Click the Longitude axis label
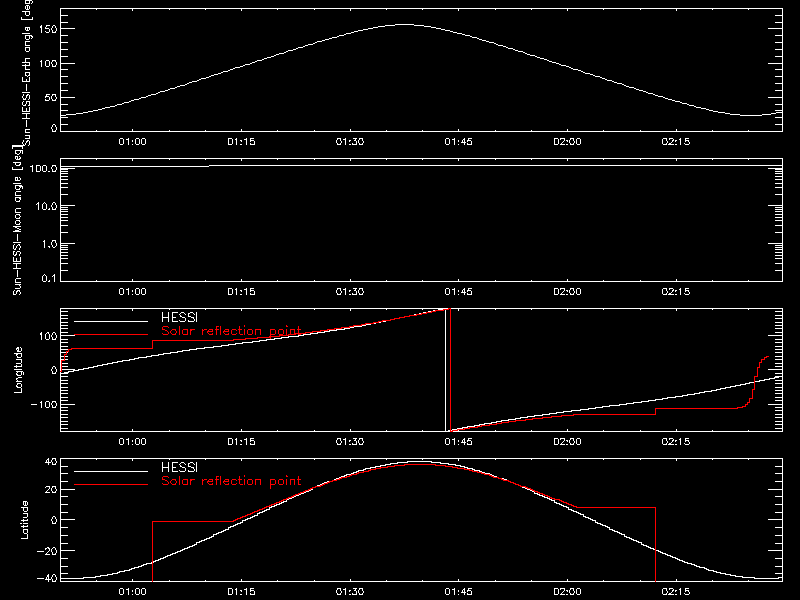Viewport: 800px width, 600px height. pyautogui.click(x=18, y=370)
